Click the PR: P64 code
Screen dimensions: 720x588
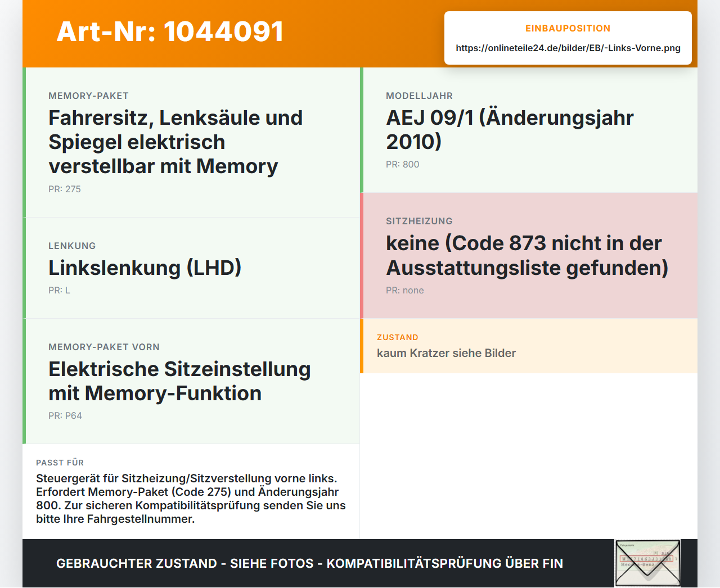pos(65,415)
